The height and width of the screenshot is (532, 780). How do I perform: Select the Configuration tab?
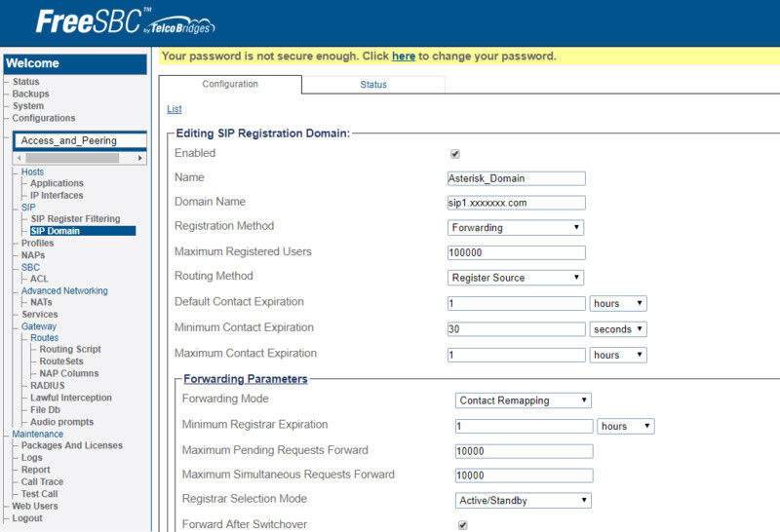coord(230,84)
